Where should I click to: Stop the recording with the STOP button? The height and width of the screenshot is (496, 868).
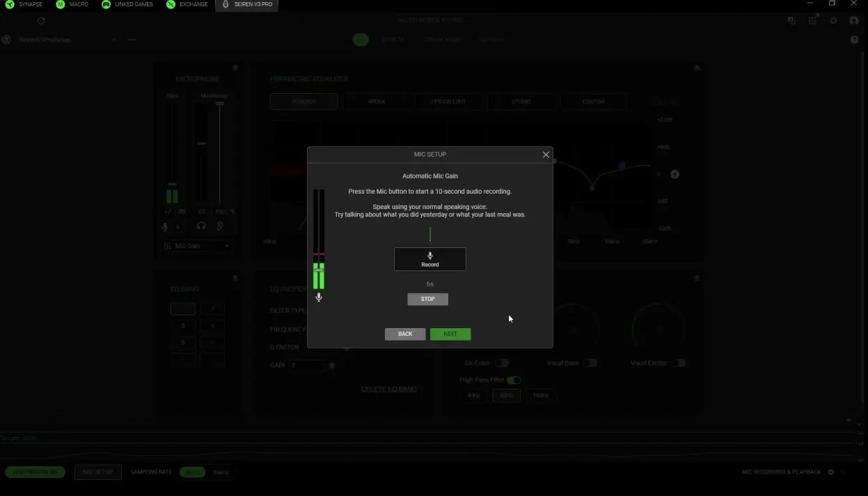427,299
